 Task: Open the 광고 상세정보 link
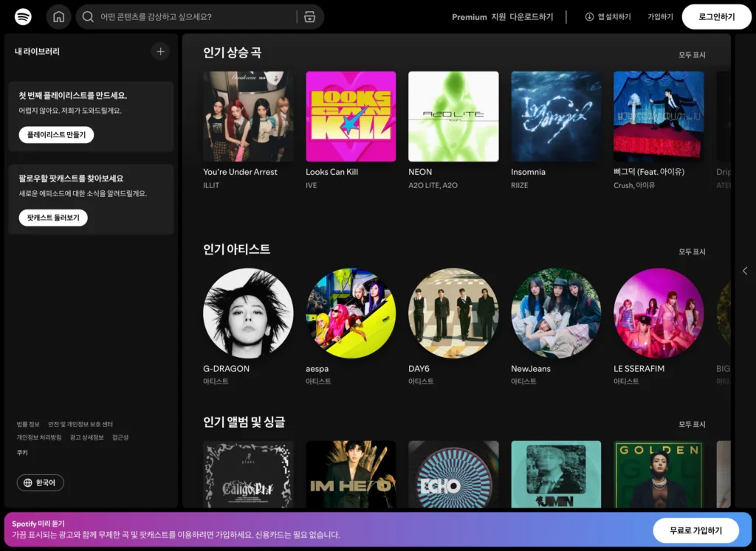click(87, 437)
